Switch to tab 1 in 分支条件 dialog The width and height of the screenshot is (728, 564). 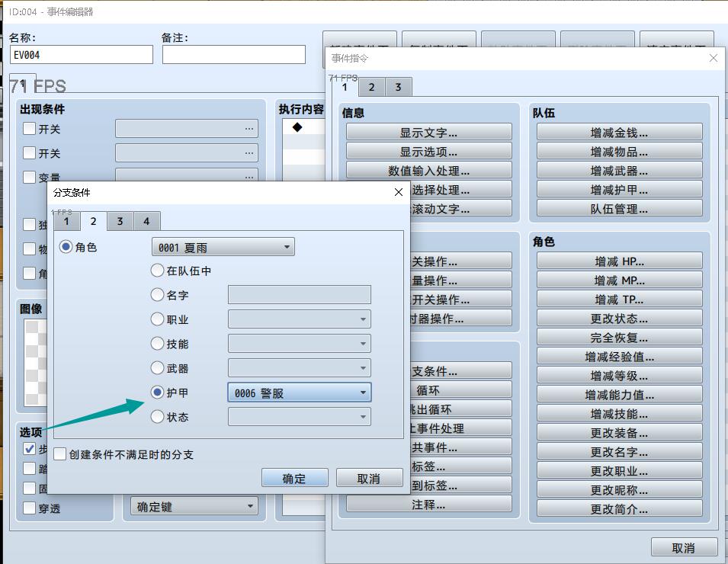tap(66, 222)
